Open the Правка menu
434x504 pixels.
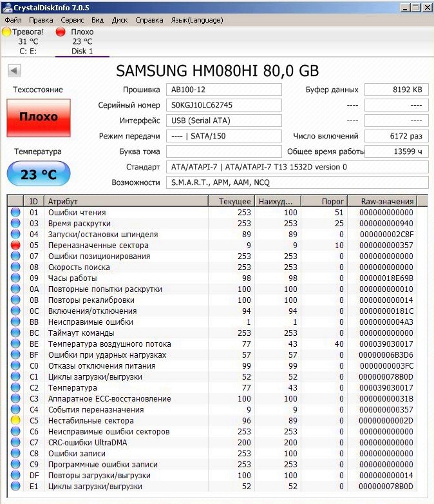pyautogui.click(x=41, y=20)
